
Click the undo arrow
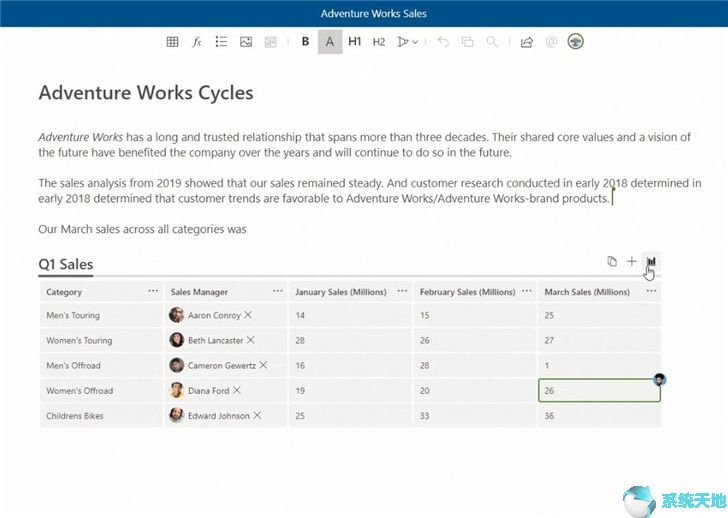pos(443,42)
